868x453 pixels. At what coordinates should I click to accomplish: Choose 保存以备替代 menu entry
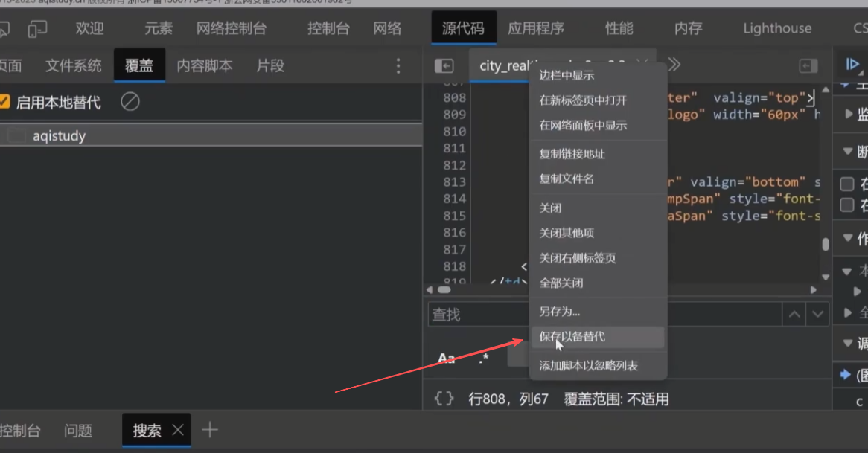pyautogui.click(x=597, y=337)
